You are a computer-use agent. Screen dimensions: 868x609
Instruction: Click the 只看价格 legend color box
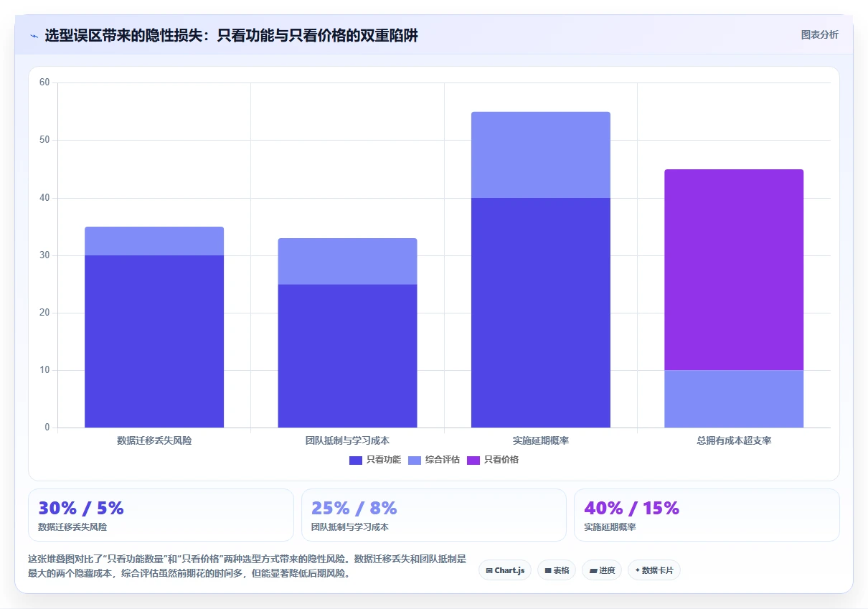(x=473, y=460)
